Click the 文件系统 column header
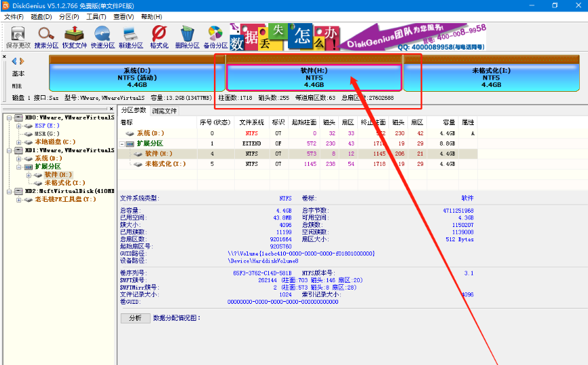 [252, 122]
